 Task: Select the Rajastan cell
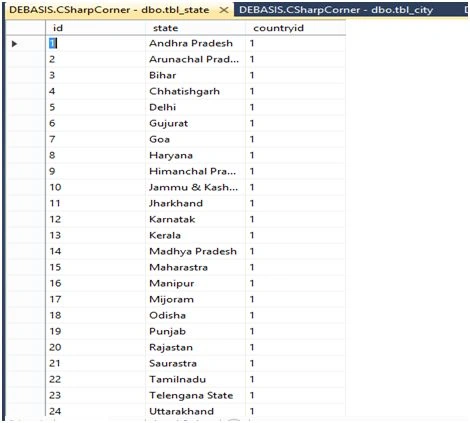(x=195, y=347)
